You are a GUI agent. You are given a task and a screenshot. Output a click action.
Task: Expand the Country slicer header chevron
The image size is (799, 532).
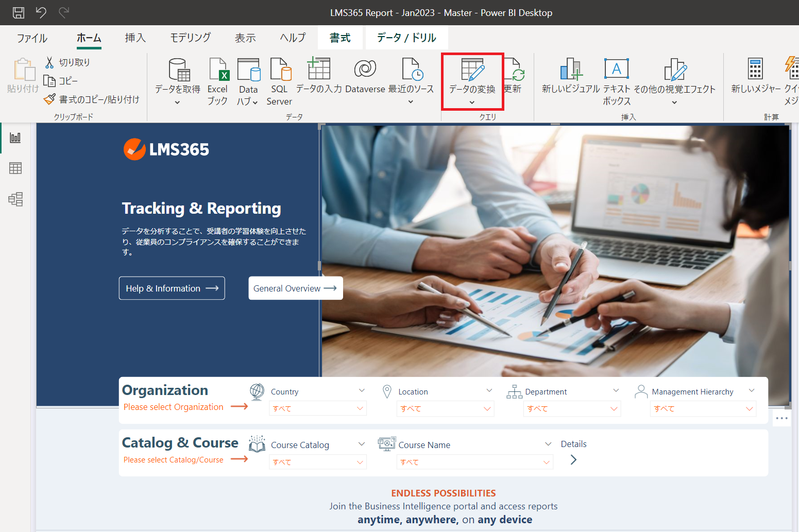(362, 391)
